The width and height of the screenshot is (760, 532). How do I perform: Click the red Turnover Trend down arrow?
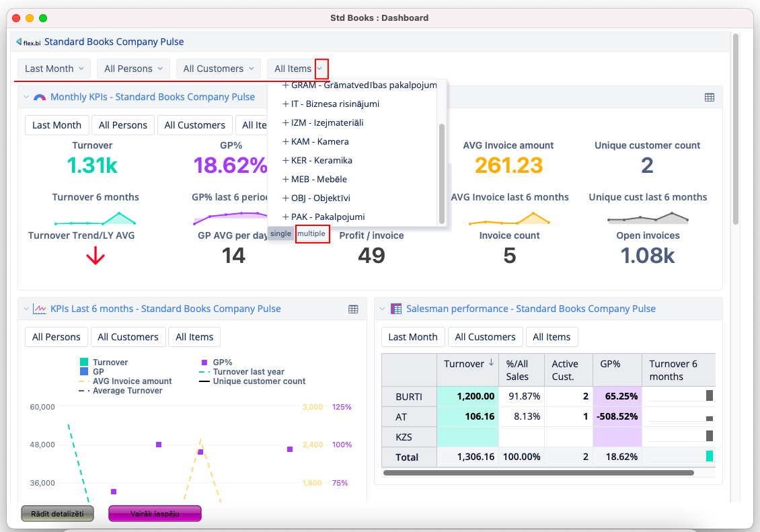tap(96, 256)
